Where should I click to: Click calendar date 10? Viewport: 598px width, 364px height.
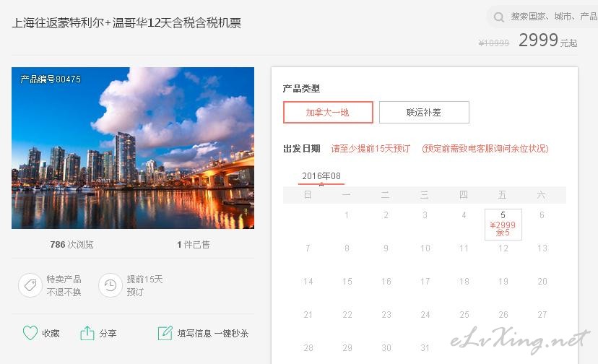pos(425,248)
